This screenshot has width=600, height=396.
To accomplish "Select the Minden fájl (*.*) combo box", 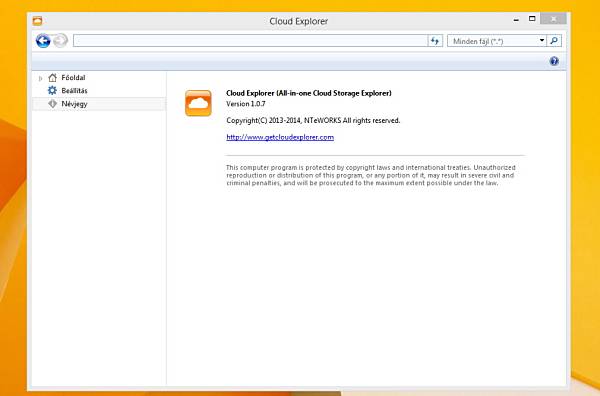I will (497, 41).
